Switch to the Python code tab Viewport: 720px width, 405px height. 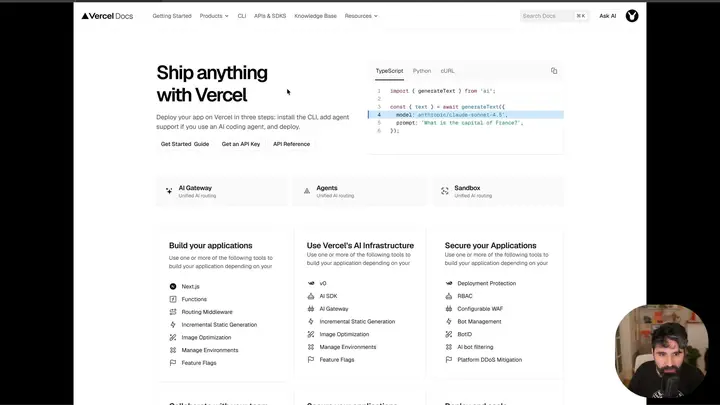click(422, 71)
